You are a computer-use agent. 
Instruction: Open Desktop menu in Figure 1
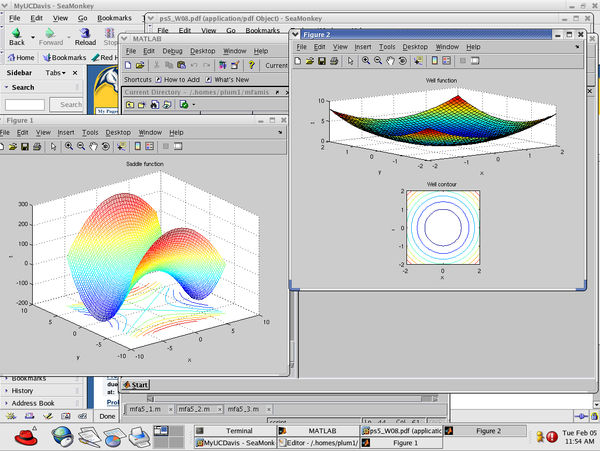click(x=118, y=132)
